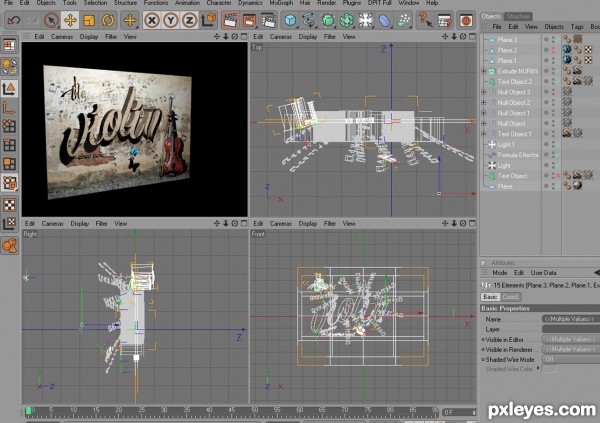Open the Mode menu in Attributes
The height and width of the screenshot is (423, 600).
tap(499, 273)
